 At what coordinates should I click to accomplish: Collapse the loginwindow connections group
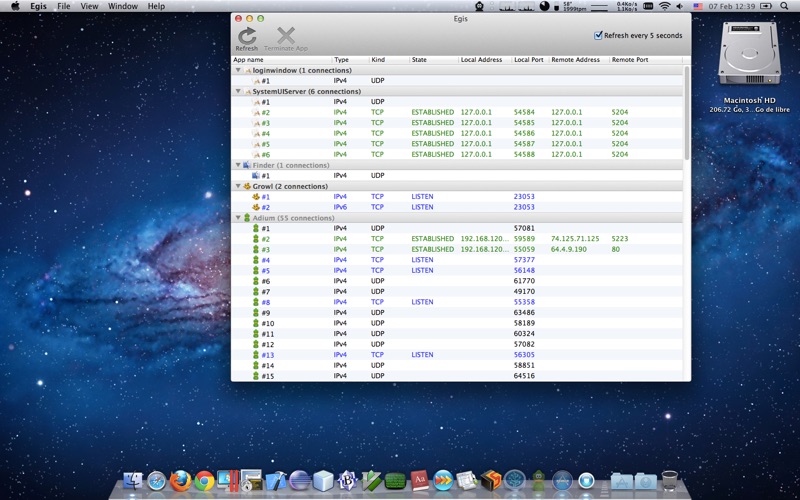[238, 70]
